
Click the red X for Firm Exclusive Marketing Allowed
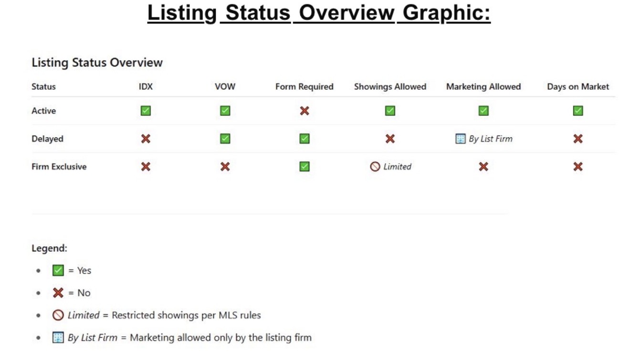[x=483, y=166]
